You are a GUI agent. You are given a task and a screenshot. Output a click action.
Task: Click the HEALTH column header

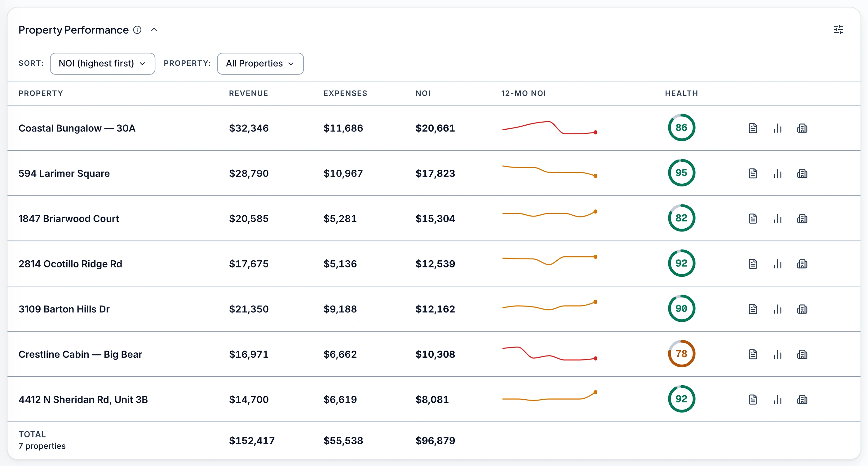[x=681, y=93]
